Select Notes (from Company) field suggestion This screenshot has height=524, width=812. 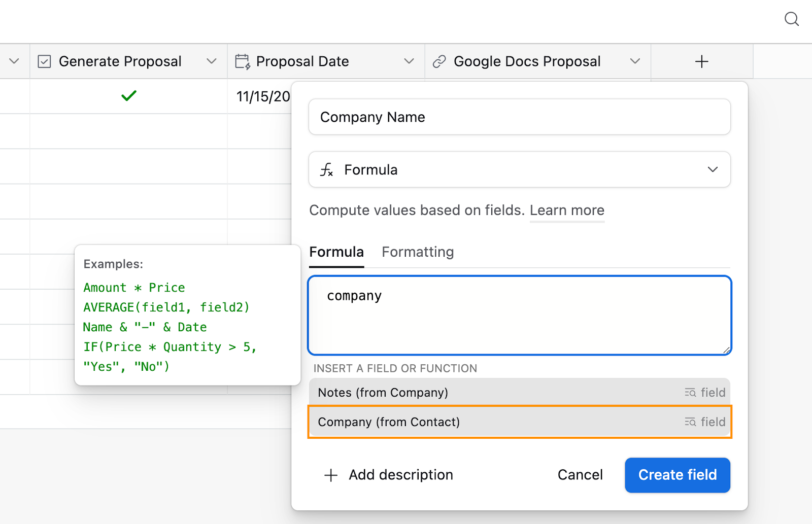(x=520, y=393)
